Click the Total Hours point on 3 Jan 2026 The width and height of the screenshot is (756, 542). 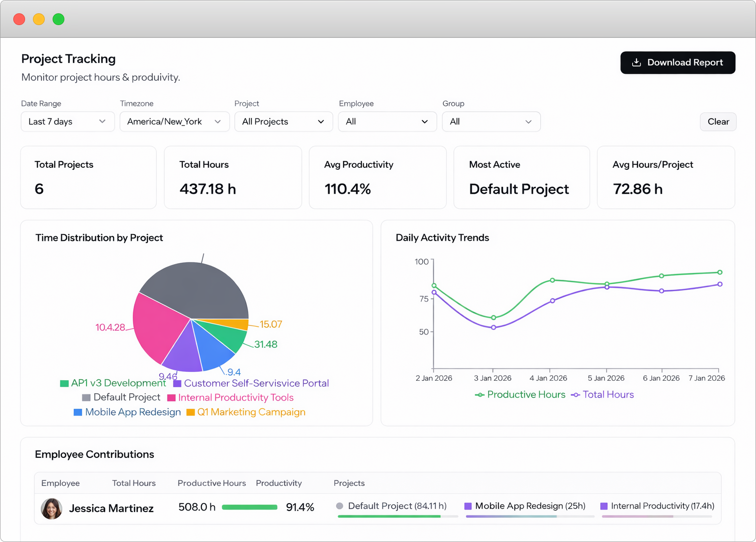(x=494, y=328)
